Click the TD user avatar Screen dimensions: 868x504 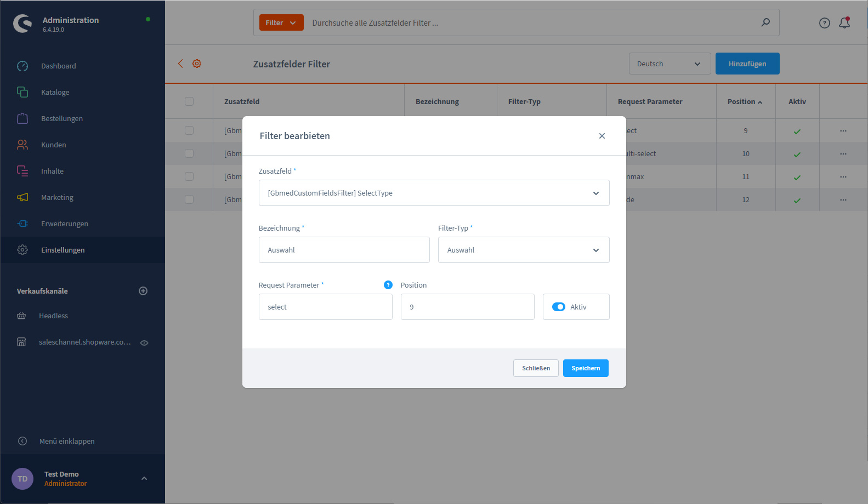22,479
